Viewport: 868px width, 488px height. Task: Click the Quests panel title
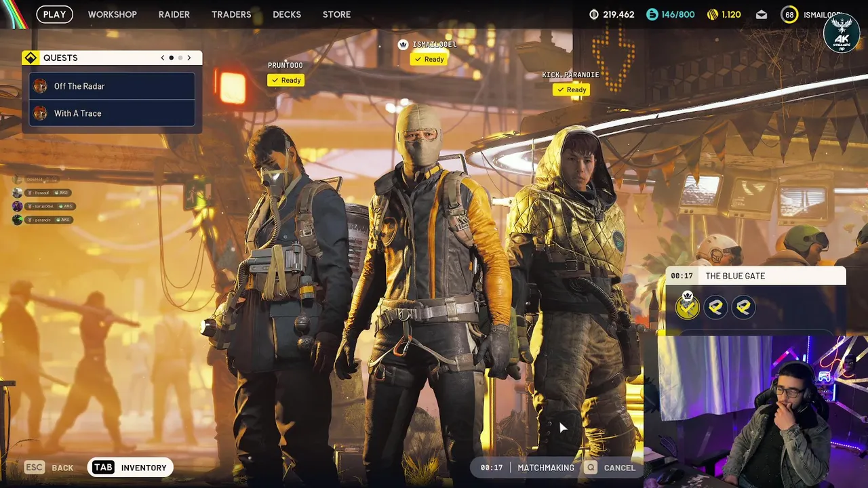[60, 58]
